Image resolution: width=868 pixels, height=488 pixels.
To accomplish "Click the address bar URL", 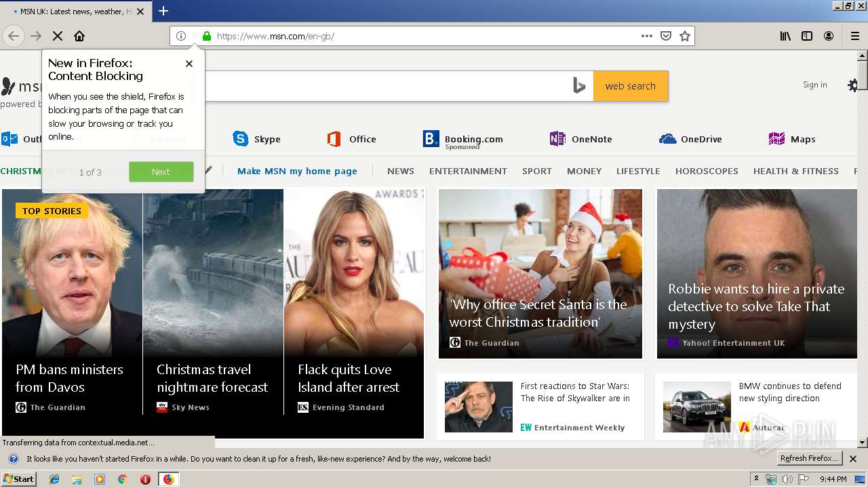I will pyautogui.click(x=275, y=36).
